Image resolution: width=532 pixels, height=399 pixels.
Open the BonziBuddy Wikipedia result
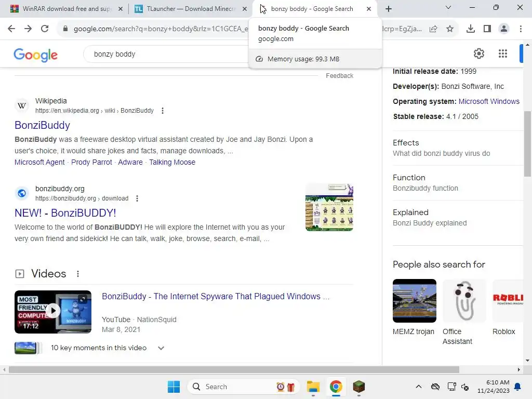point(43,125)
